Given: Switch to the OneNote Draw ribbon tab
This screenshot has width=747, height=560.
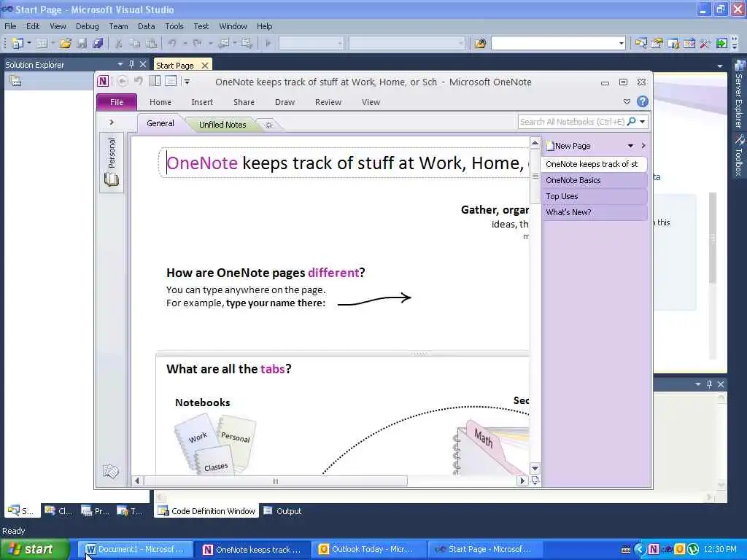Looking at the screenshot, I should click(285, 102).
